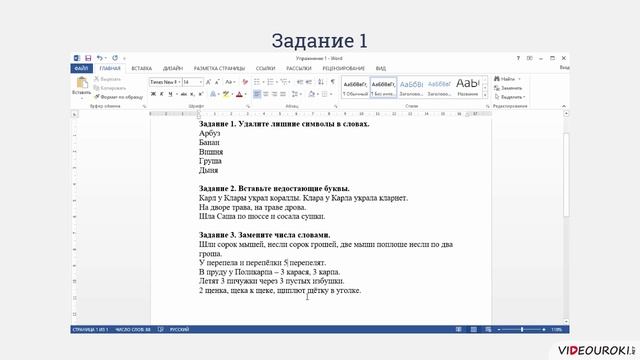Viewport: 640px width, 360px height.
Task: Click the Text Effects letter A icon
Action: [x=213, y=94]
